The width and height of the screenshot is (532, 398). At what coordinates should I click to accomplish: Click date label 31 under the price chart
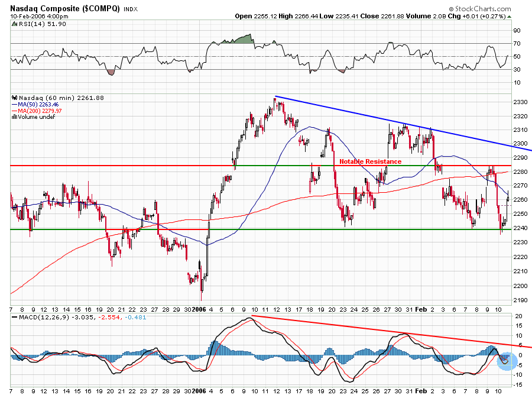[x=410, y=309]
